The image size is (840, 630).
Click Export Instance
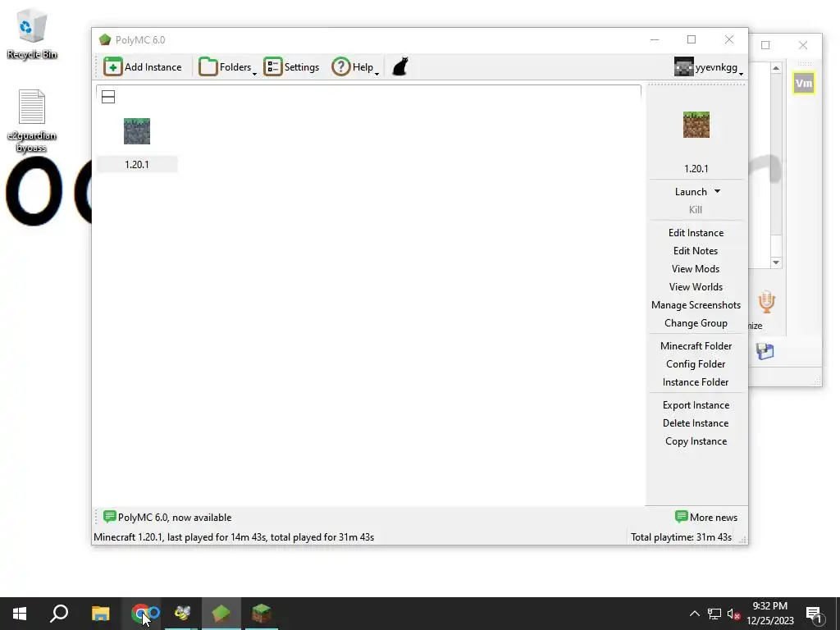click(696, 405)
